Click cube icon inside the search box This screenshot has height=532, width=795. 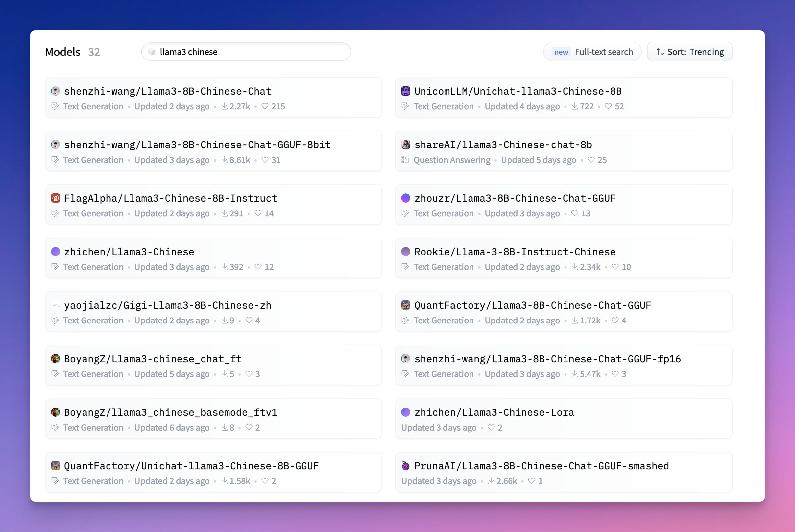click(x=152, y=52)
